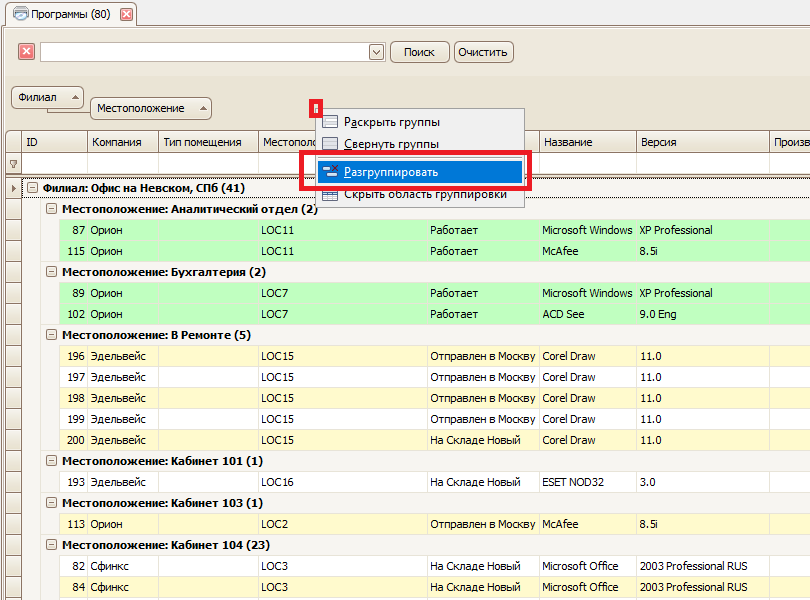Select McAfee cell in row 115
Image resolution: width=810 pixels, height=600 pixels.
587,251
